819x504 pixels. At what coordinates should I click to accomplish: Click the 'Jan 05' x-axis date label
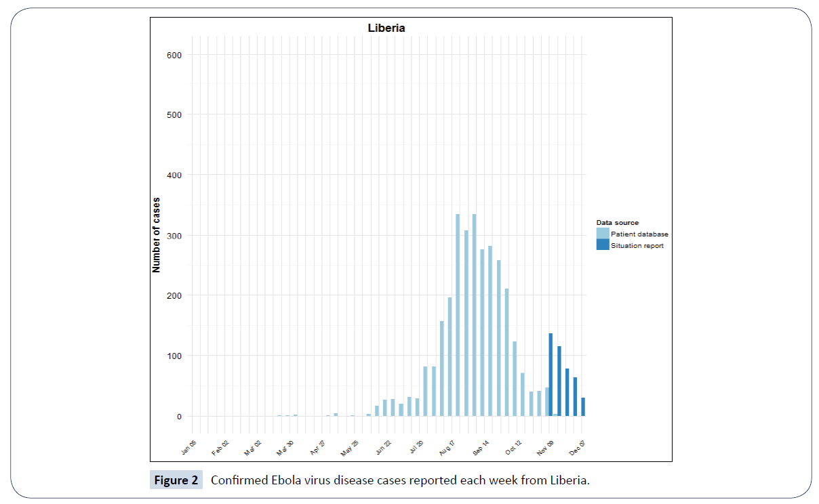click(x=189, y=448)
